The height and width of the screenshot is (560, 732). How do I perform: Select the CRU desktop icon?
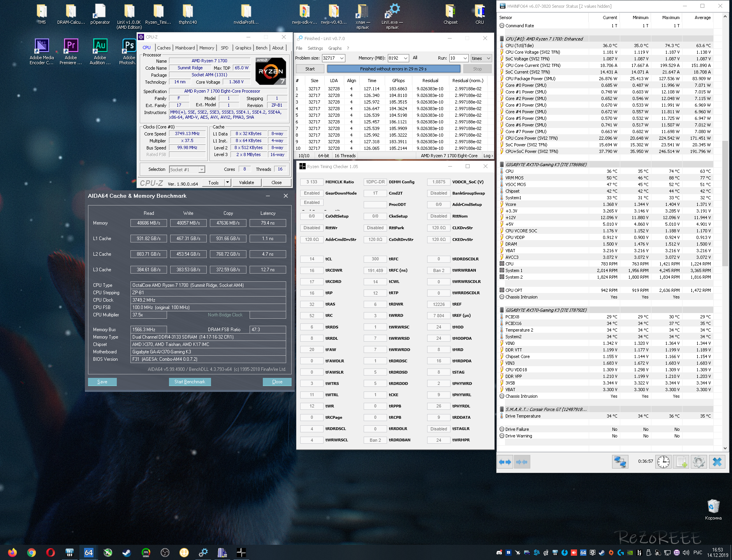point(480,14)
